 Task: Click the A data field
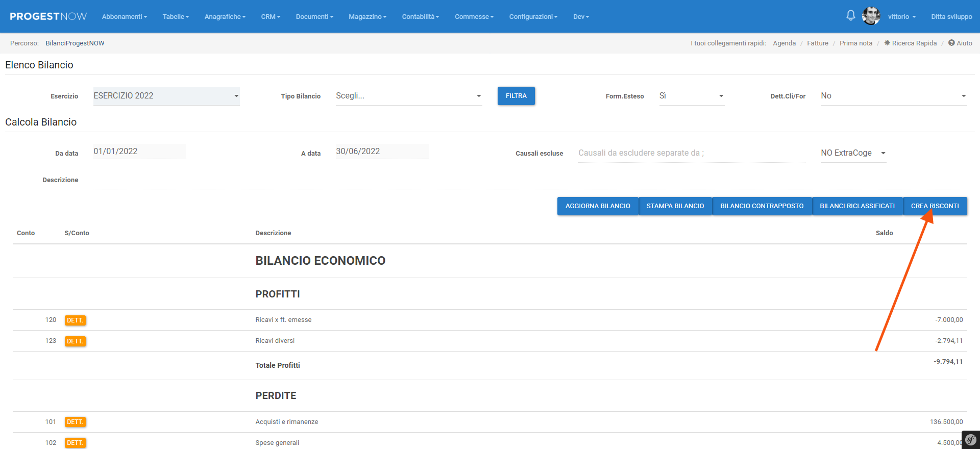[x=382, y=152]
